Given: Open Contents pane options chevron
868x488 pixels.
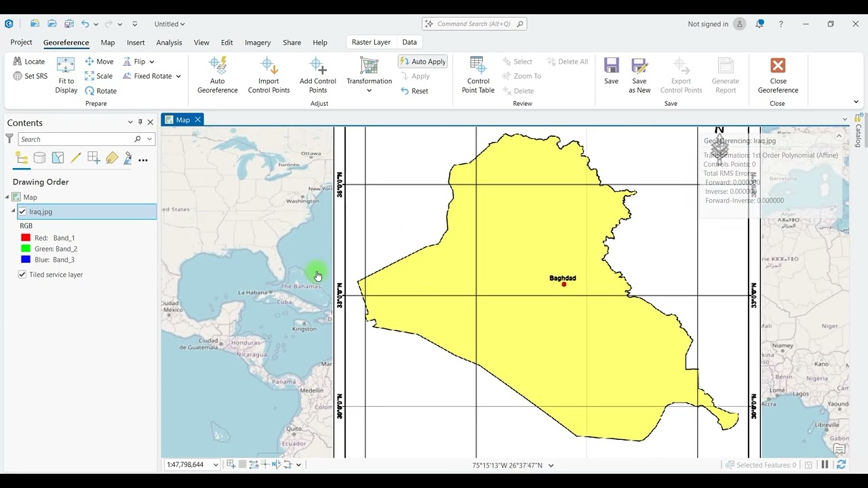Looking at the screenshot, I should (x=130, y=123).
